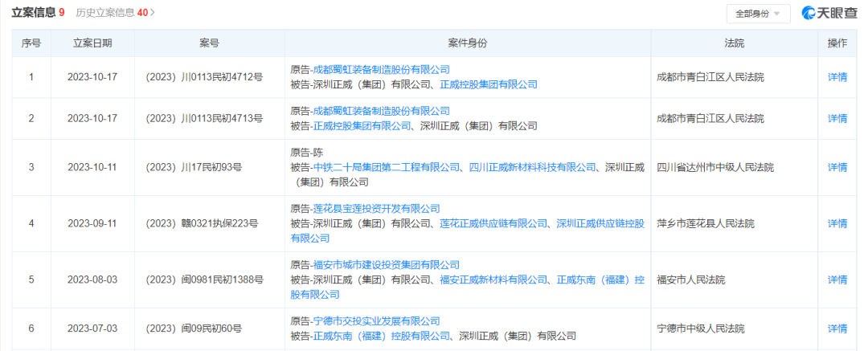Click court 四川省达州市中级人民法院
The height and width of the screenshot is (351, 868).
715,167
